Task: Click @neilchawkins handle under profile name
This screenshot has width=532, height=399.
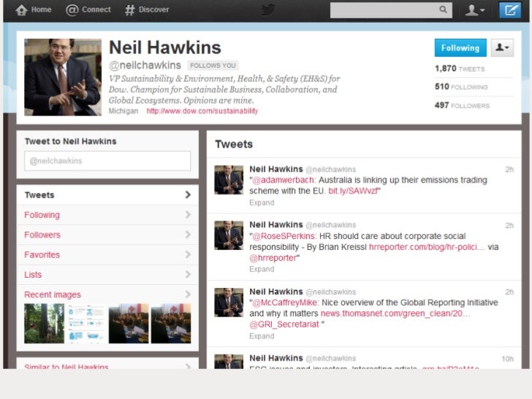Action: [145, 65]
